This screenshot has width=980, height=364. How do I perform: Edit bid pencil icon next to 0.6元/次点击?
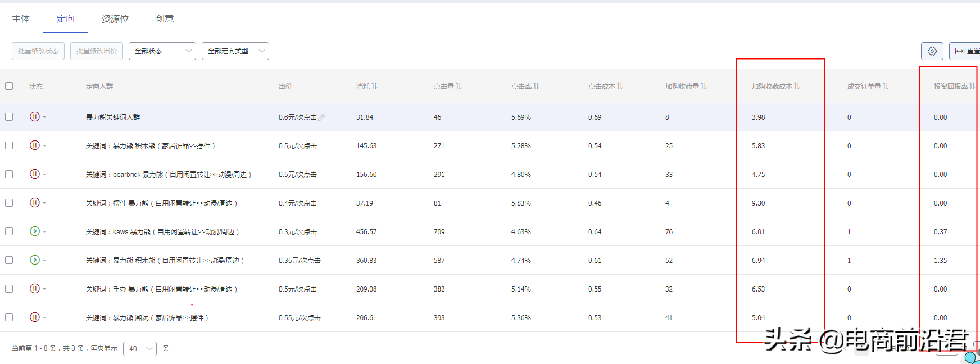coord(321,117)
